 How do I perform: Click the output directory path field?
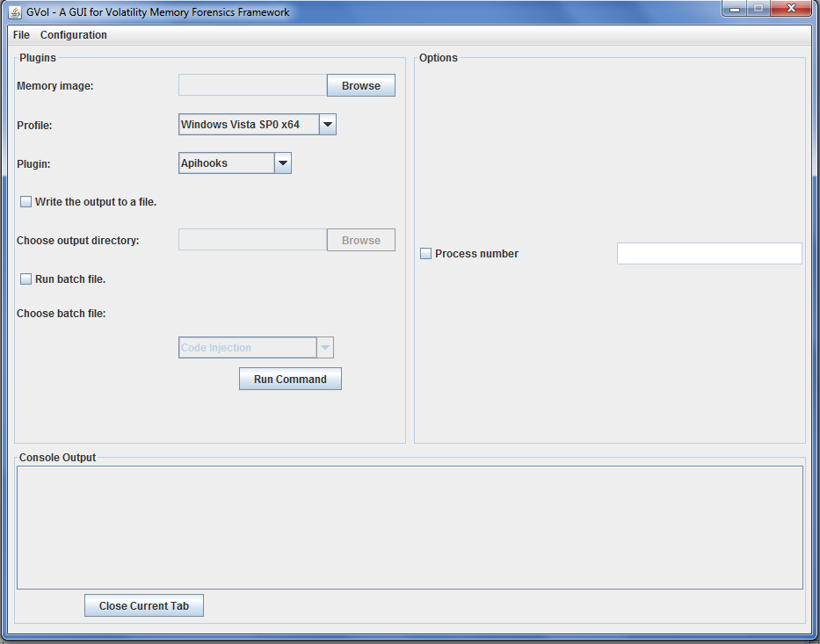coord(252,240)
